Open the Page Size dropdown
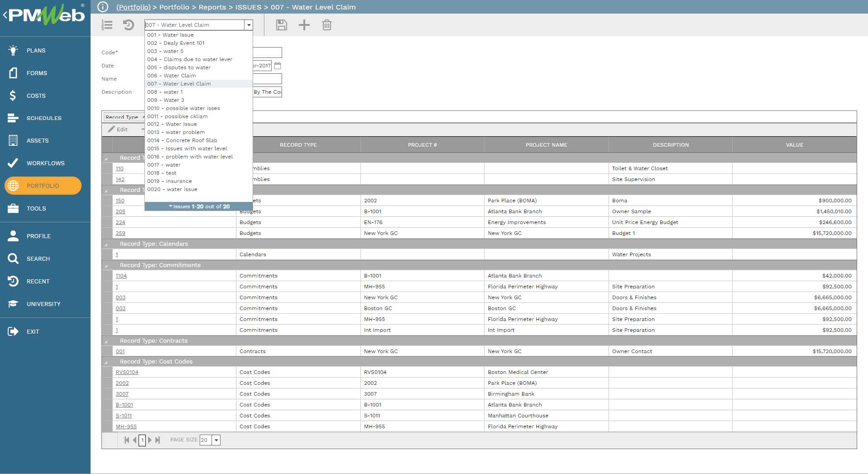 coord(216,440)
